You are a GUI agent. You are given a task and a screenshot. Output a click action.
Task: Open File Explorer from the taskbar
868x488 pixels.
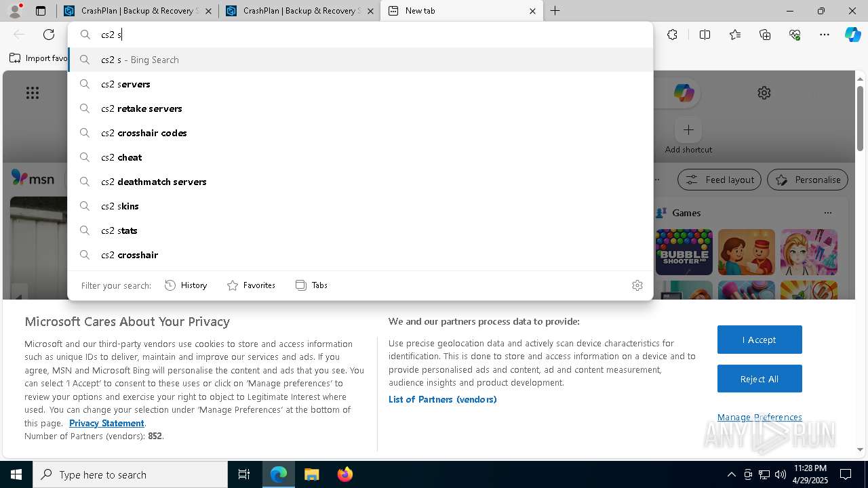click(311, 474)
